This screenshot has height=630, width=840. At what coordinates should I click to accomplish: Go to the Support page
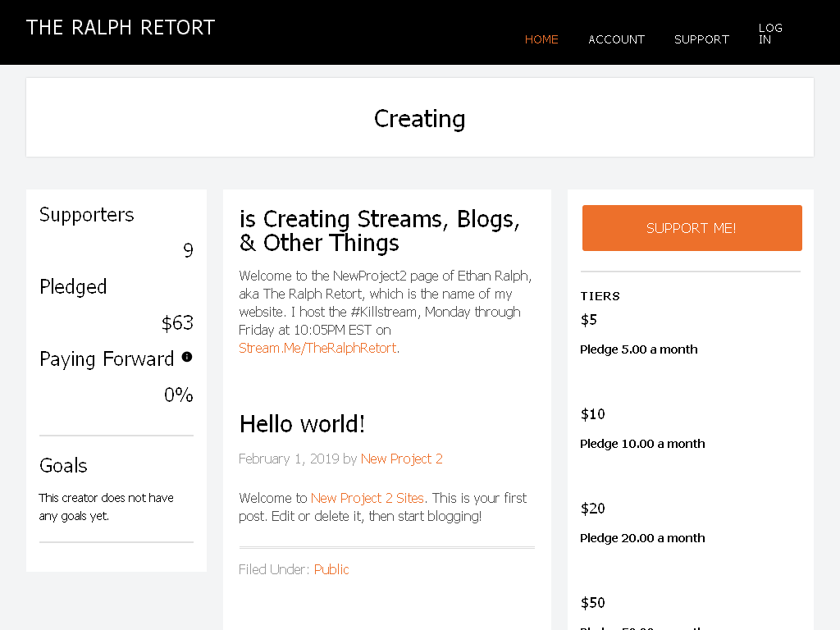701,39
